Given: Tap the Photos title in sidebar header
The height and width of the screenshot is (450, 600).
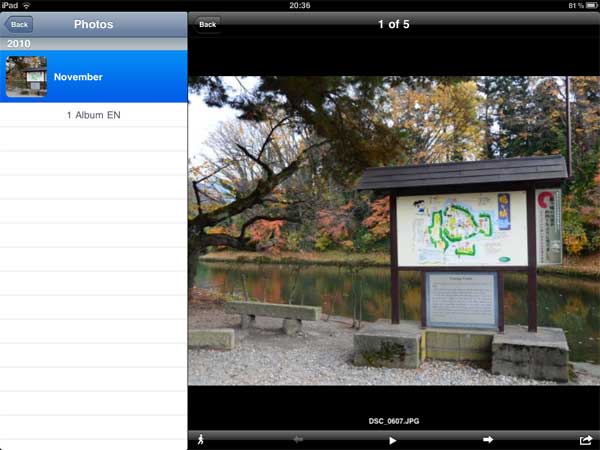Looking at the screenshot, I should point(93,24).
